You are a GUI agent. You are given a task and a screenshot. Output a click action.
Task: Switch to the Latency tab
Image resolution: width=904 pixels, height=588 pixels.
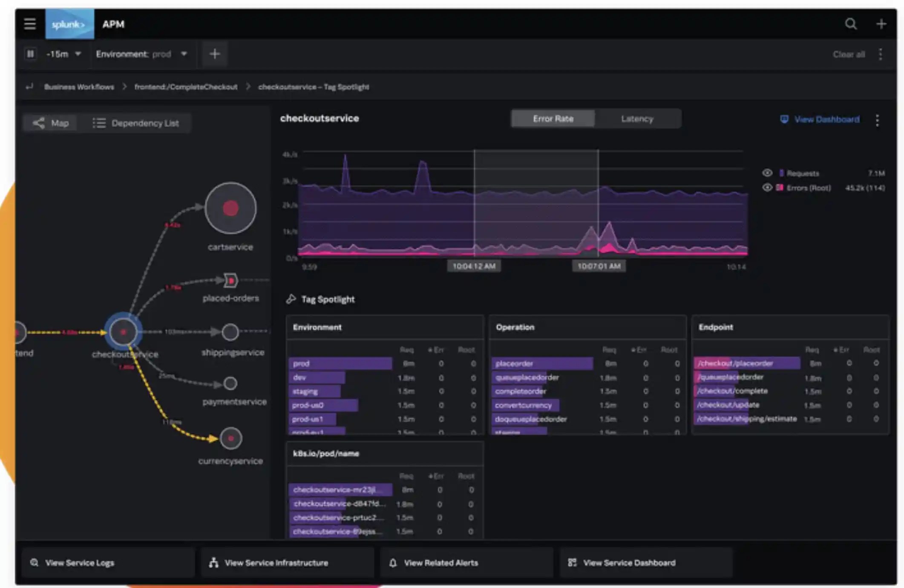(x=638, y=118)
